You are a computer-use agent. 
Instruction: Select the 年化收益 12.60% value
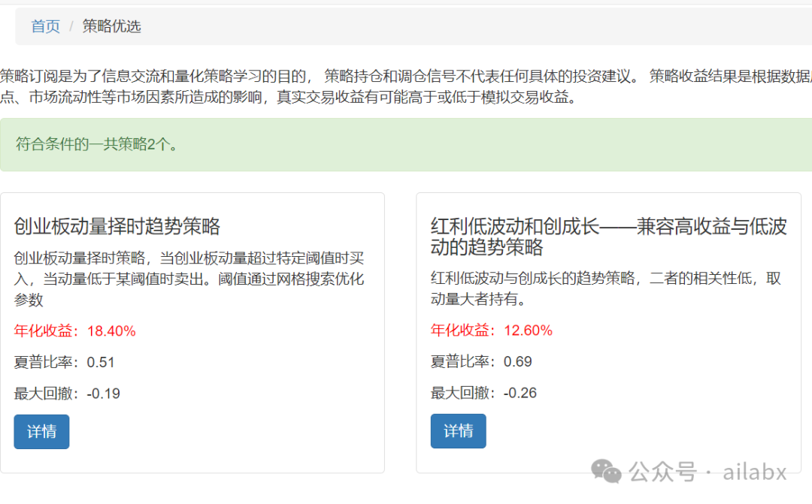(x=491, y=330)
